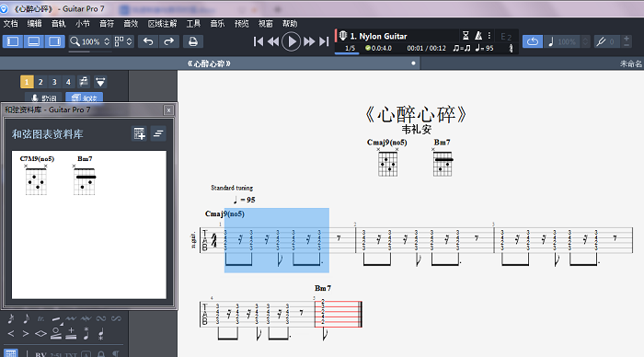Toggle the loop playback button
The height and width of the screenshot is (357, 644).
coord(533,41)
